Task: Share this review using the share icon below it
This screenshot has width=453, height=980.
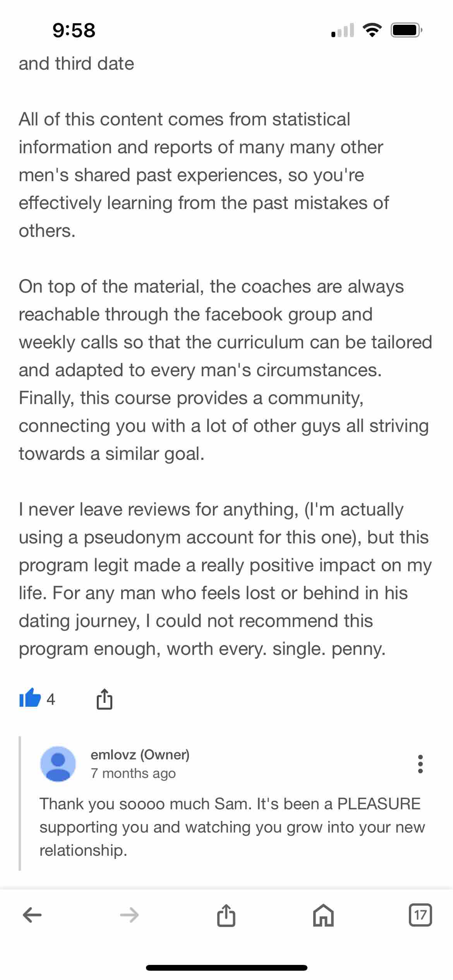Action: [104, 699]
